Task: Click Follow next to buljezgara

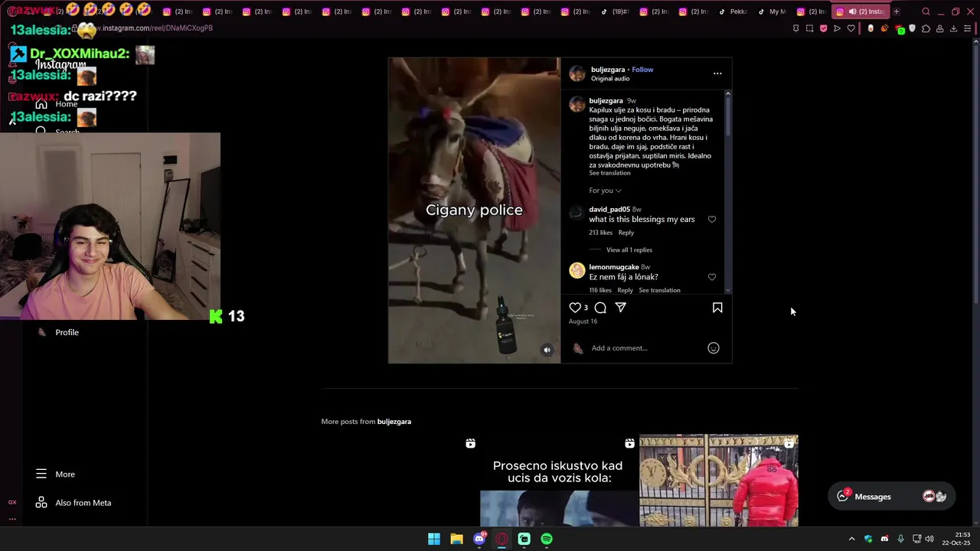Action: point(642,70)
